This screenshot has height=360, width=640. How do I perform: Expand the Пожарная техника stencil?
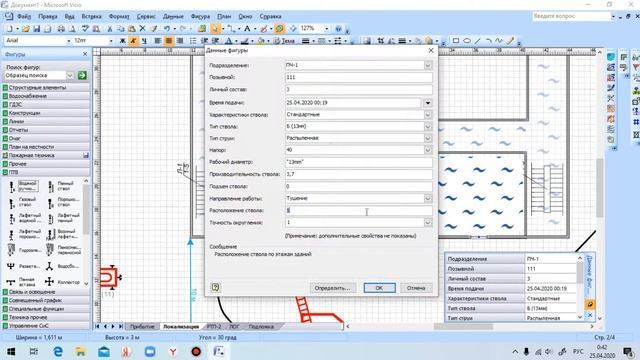pyautogui.click(x=46, y=156)
